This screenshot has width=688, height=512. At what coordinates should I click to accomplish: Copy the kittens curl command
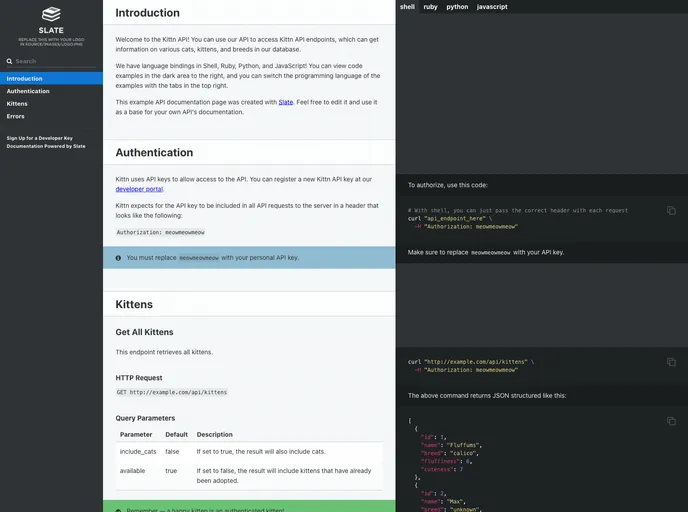point(671,361)
